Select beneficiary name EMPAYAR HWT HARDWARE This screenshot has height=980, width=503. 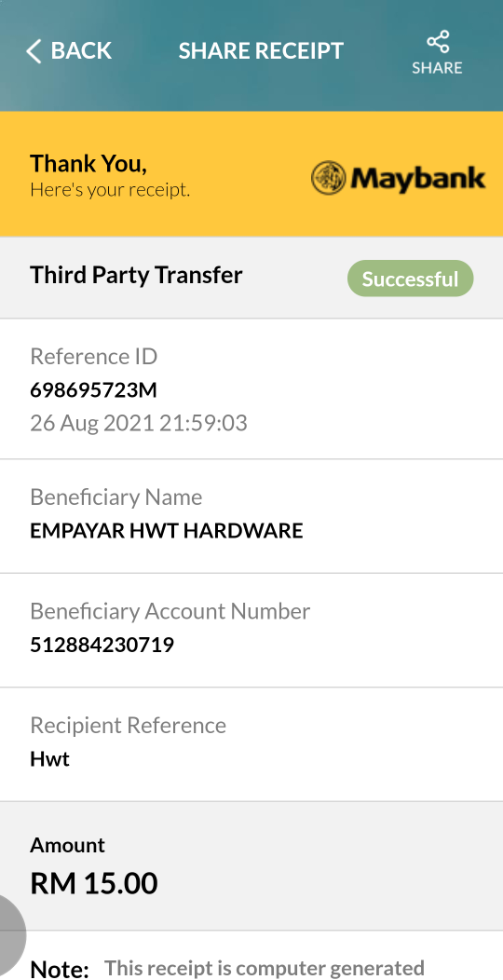[x=166, y=531]
